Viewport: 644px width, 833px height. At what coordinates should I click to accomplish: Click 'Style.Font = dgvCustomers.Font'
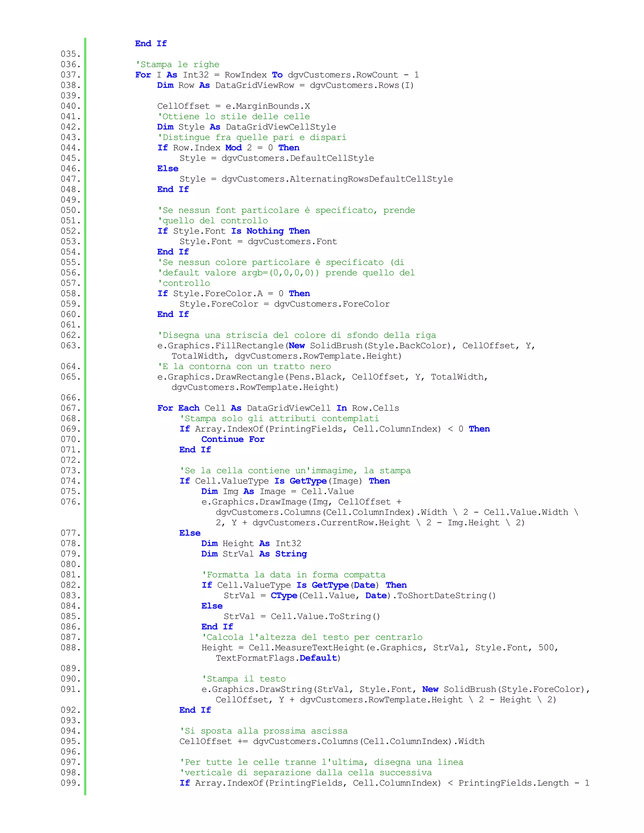pos(258,241)
